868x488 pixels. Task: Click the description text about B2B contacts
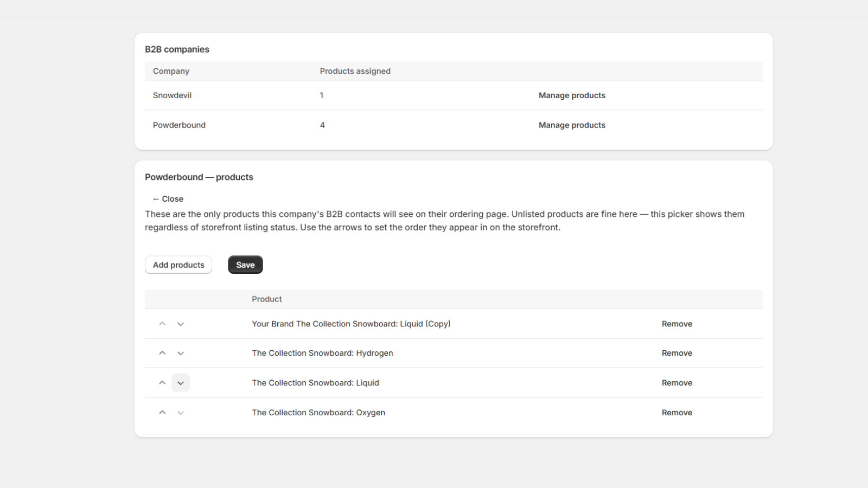(445, 221)
